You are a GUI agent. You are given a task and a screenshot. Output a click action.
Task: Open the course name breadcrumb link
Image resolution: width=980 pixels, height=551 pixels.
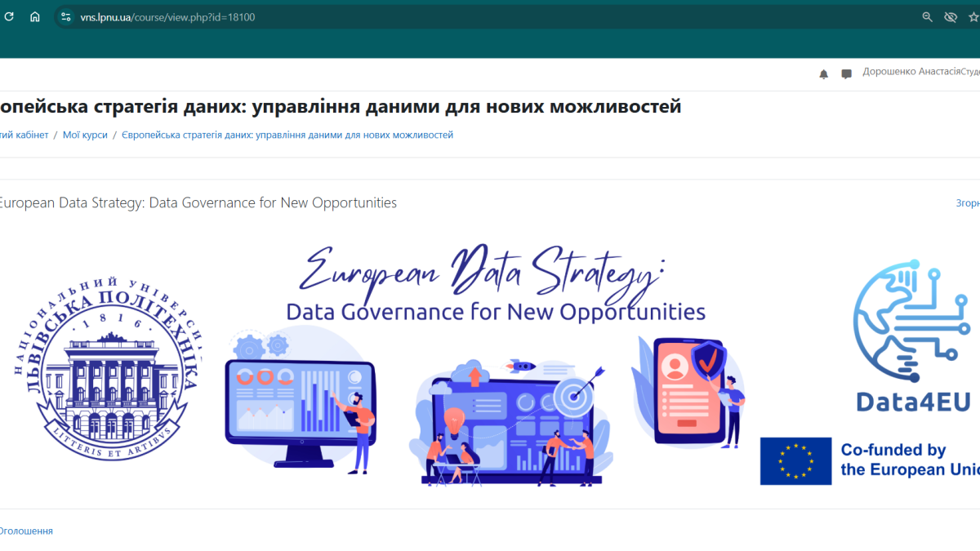coord(287,135)
